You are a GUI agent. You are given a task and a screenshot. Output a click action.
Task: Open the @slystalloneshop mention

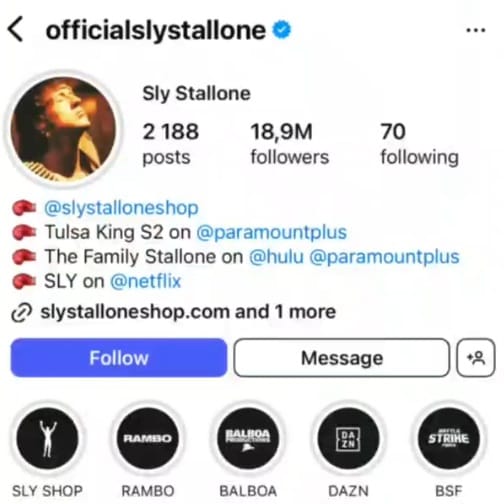pyautogui.click(x=121, y=208)
